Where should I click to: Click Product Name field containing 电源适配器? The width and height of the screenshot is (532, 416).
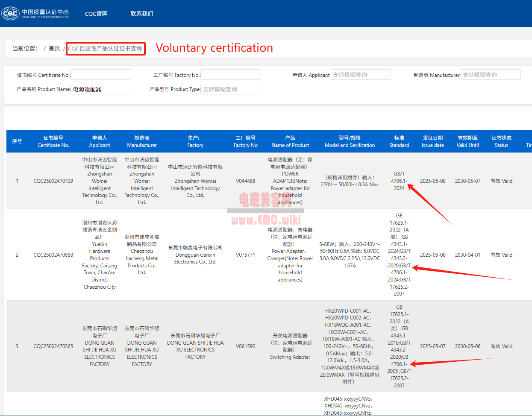101,89
